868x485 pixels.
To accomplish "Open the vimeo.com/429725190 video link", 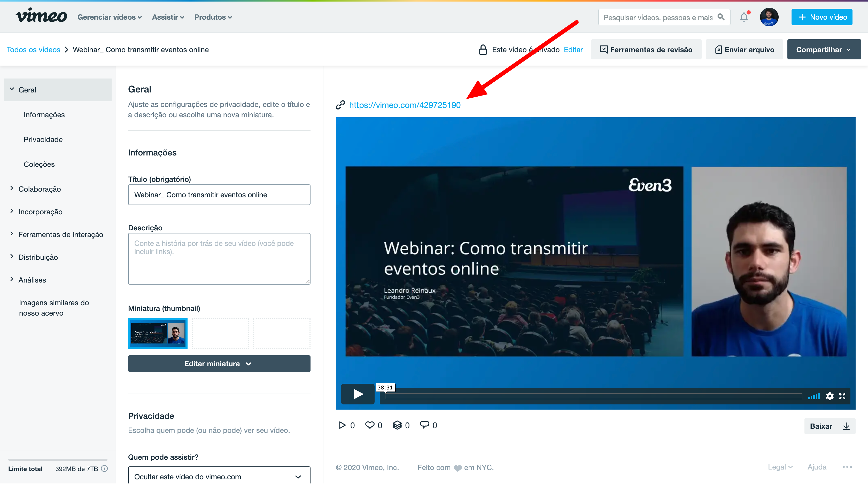I will 405,105.
